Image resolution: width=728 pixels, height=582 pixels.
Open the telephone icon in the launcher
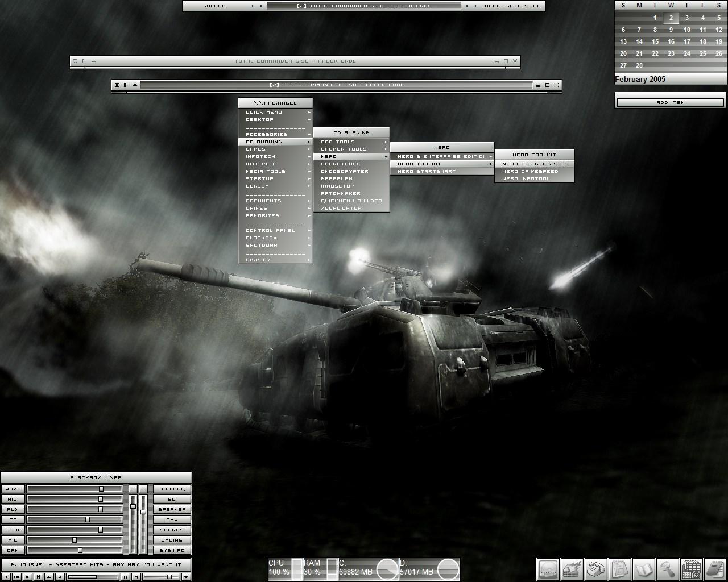(x=596, y=569)
